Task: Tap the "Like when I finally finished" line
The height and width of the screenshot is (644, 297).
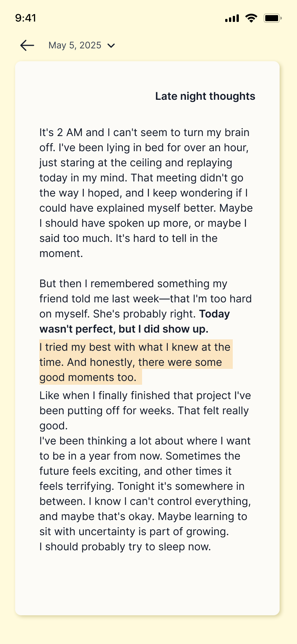Action: [x=145, y=396]
